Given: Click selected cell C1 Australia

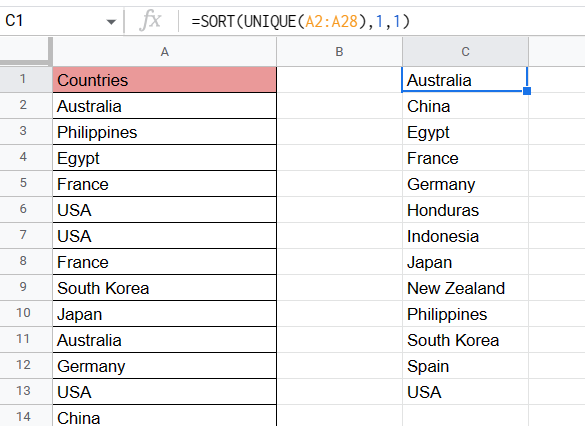Looking at the screenshot, I should tap(464, 79).
